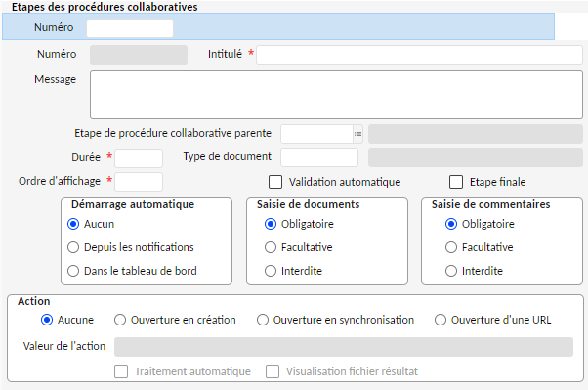Click the Valeur de l'action label
Image resolution: width=588 pixels, height=390 pixels.
[x=64, y=346]
